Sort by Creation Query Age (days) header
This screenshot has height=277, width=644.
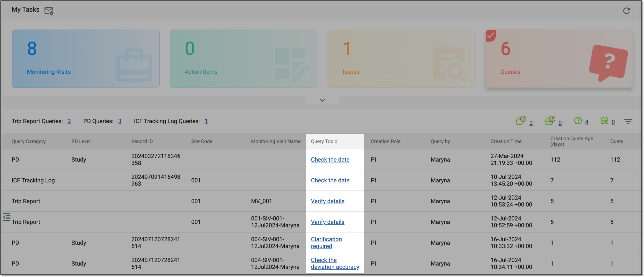572,141
